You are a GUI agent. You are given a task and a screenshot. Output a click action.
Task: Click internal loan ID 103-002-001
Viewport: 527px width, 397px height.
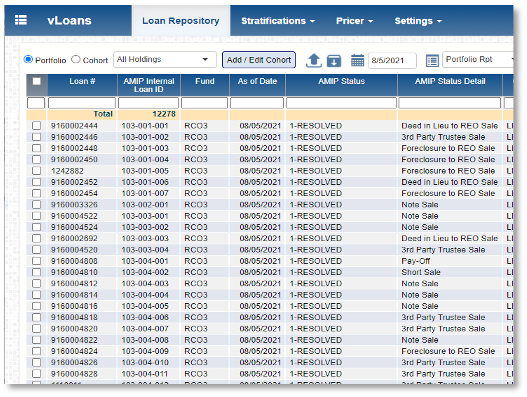(x=145, y=205)
